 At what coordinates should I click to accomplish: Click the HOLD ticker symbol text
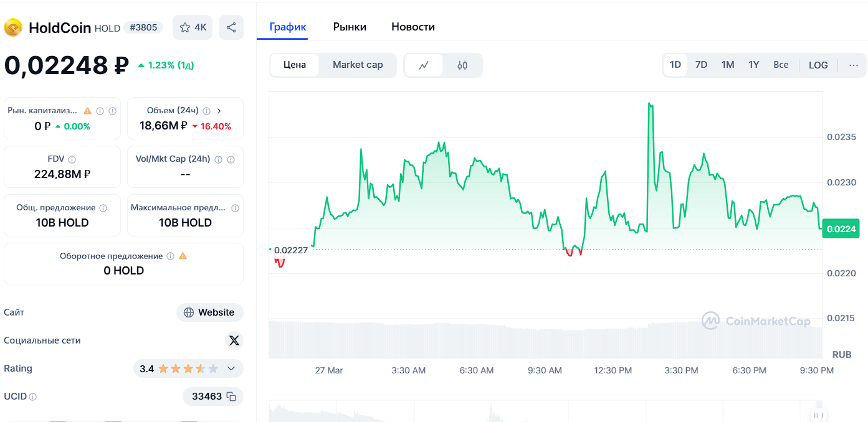click(x=107, y=28)
